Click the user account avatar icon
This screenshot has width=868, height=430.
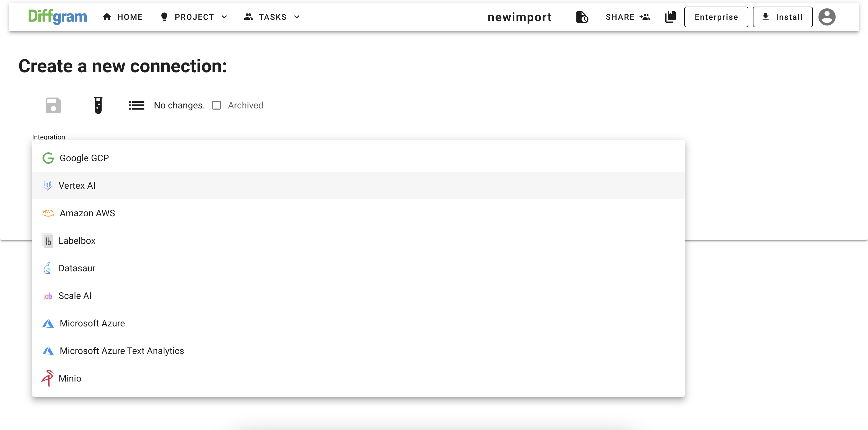(827, 17)
